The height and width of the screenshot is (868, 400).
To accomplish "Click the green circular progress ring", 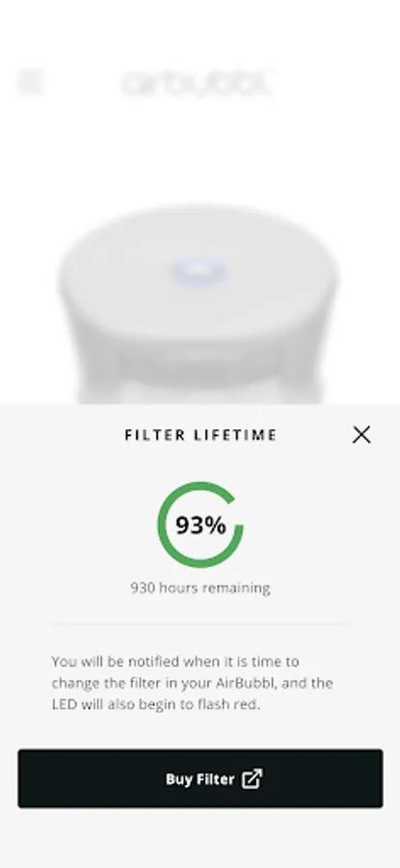I will [x=200, y=525].
